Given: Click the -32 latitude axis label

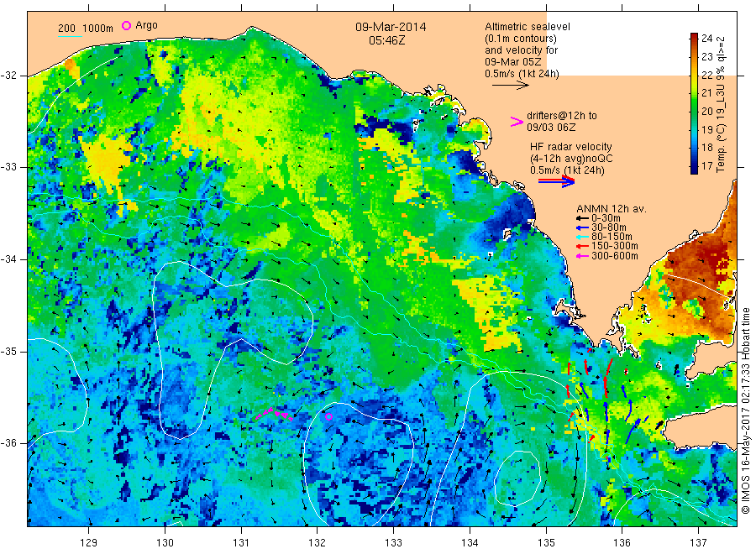Looking at the screenshot, I should point(8,76).
